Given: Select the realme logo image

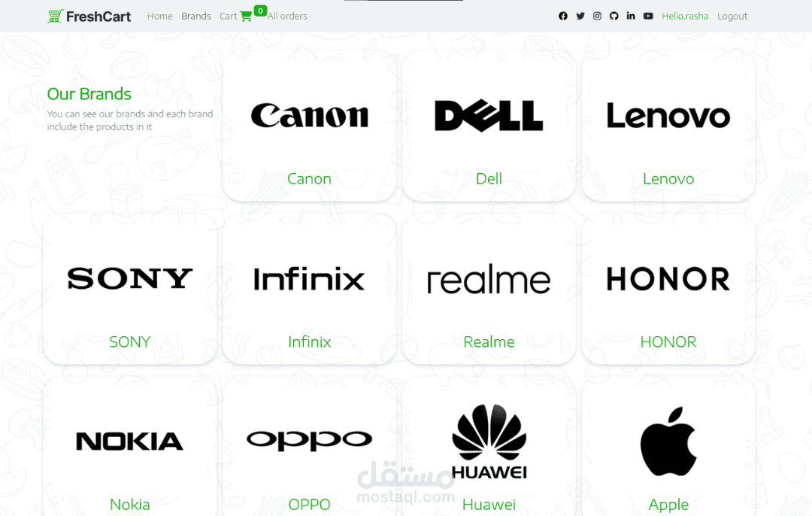Looking at the screenshot, I should (489, 280).
